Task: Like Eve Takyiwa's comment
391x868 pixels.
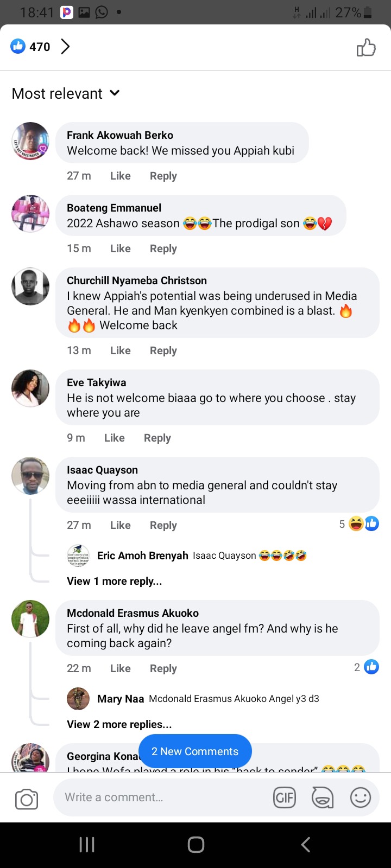Action: 114,438
